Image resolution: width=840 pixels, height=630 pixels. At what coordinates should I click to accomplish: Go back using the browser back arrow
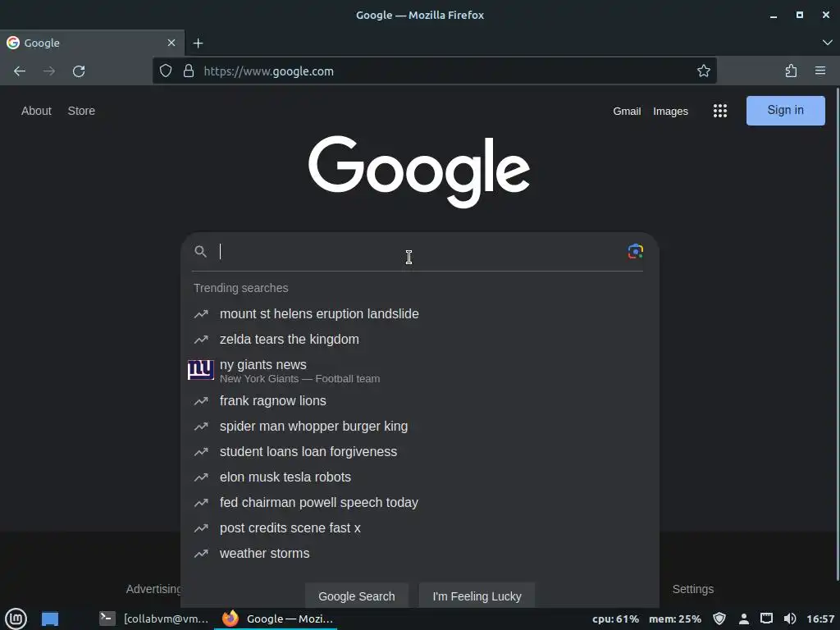(20, 71)
